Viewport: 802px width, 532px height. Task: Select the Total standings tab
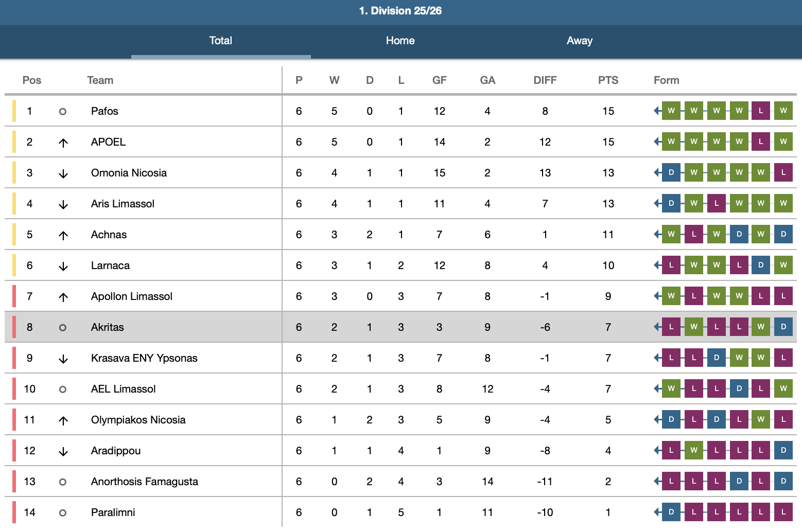point(220,41)
